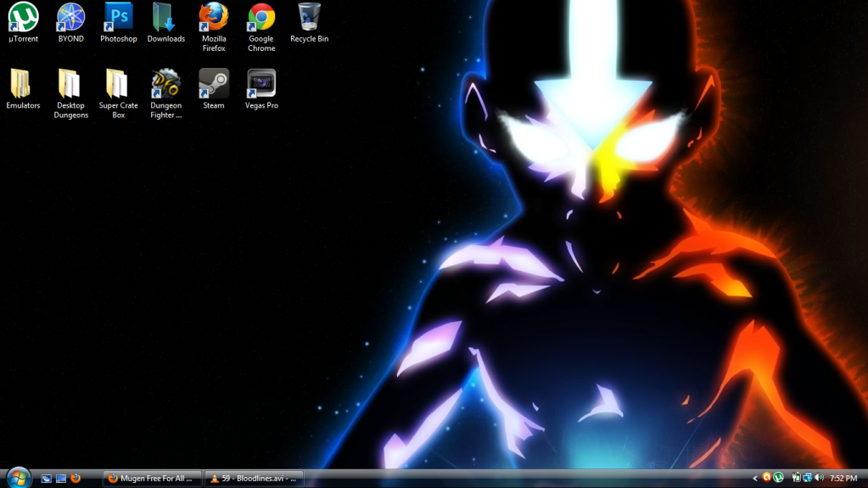Select the Super Crate Box folder
The image size is (868, 488).
(119, 93)
